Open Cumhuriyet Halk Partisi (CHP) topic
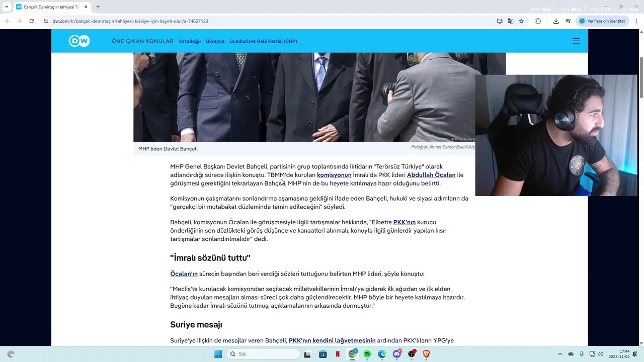644x362 pixels. click(x=263, y=41)
